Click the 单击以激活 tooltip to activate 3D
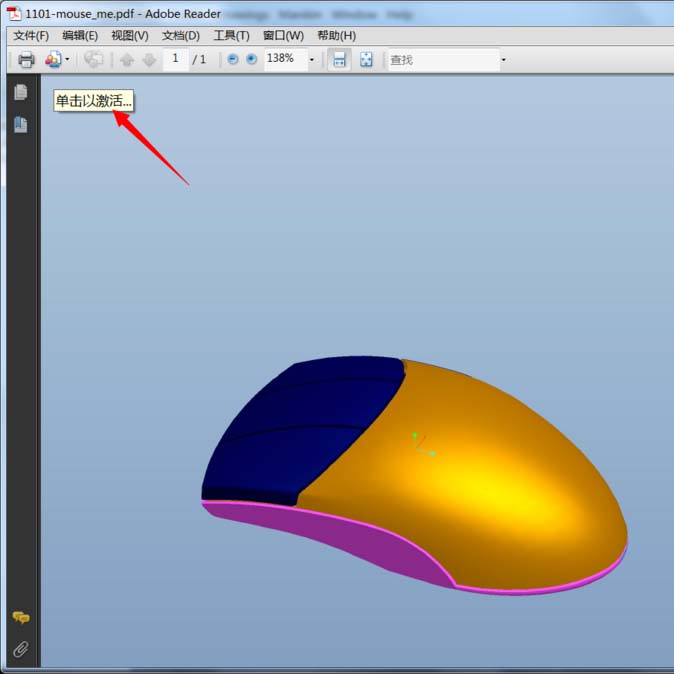Image resolution: width=674 pixels, height=674 pixels. click(x=93, y=101)
